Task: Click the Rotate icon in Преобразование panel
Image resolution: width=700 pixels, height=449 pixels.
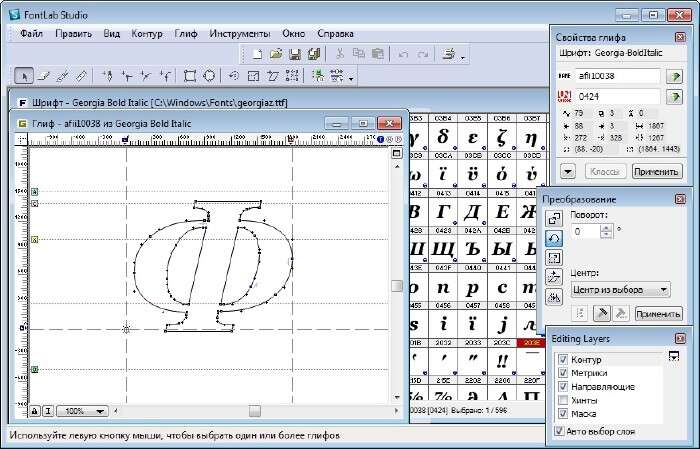Action: [554, 238]
